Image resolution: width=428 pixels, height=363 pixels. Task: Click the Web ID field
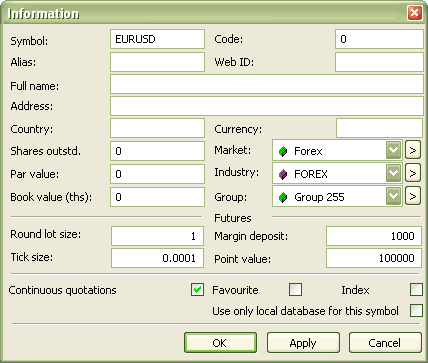coord(379,62)
